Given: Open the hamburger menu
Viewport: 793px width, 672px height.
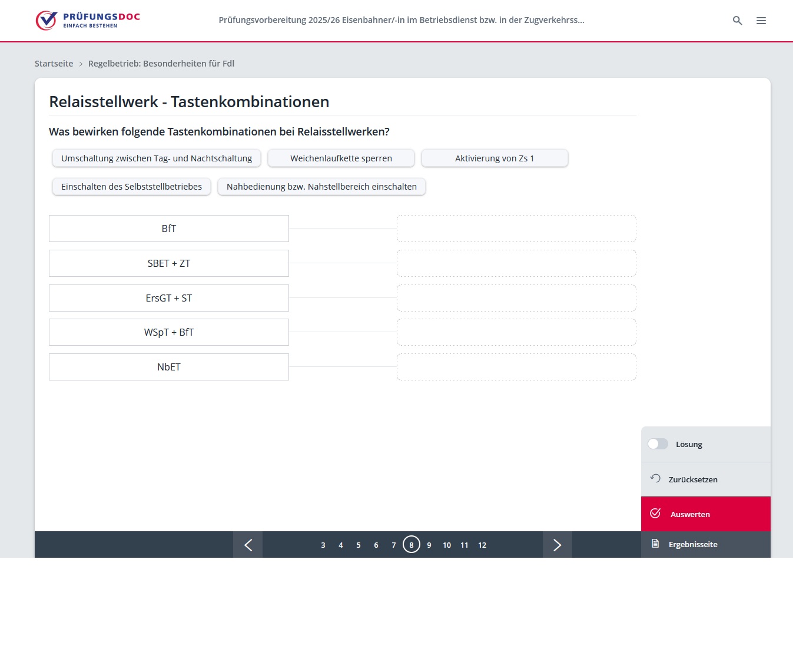Looking at the screenshot, I should coord(761,21).
